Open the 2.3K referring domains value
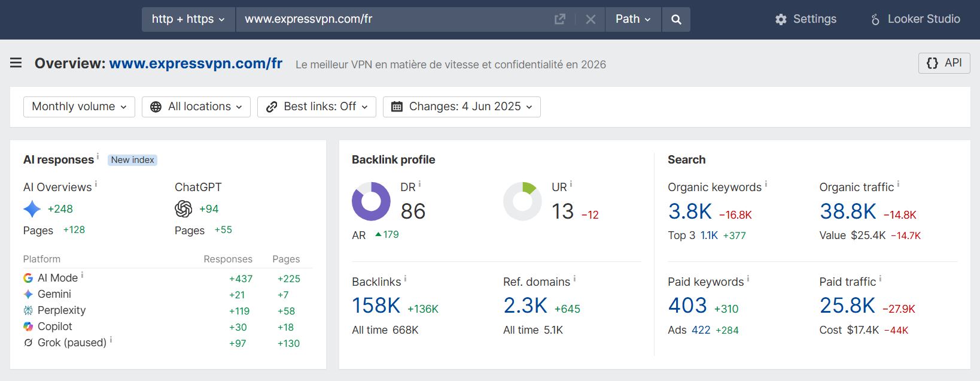This screenshot has width=980, height=381. (525, 306)
